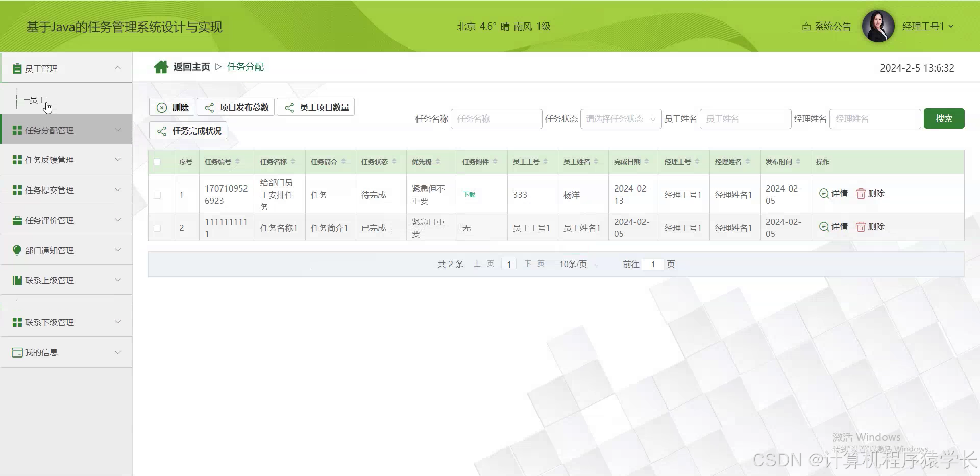Click the 任务反馈管理 grid icon
The width and height of the screenshot is (980, 476).
tap(17, 160)
